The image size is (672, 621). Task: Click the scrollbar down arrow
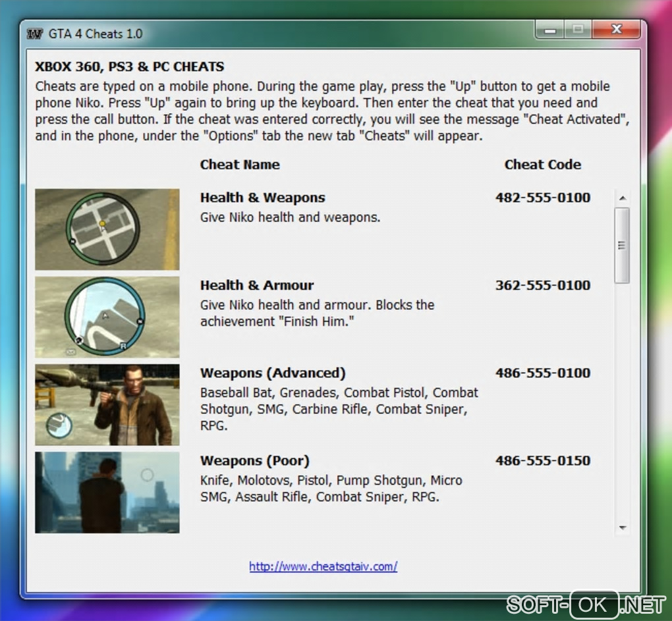point(623,527)
